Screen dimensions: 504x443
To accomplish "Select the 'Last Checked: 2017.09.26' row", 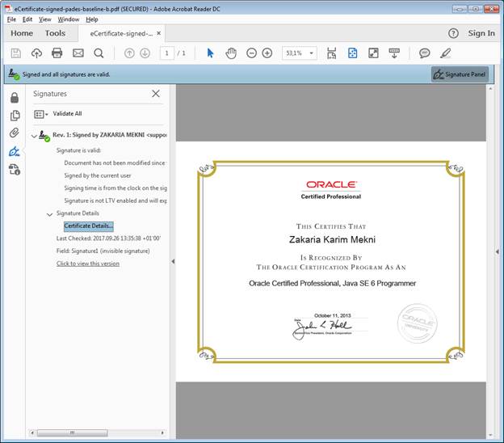I will (108, 238).
